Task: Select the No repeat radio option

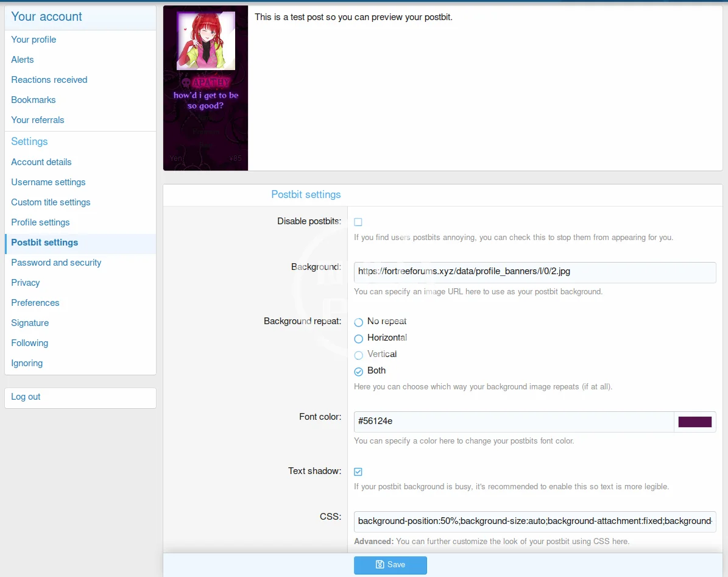Action: (359, 322)
